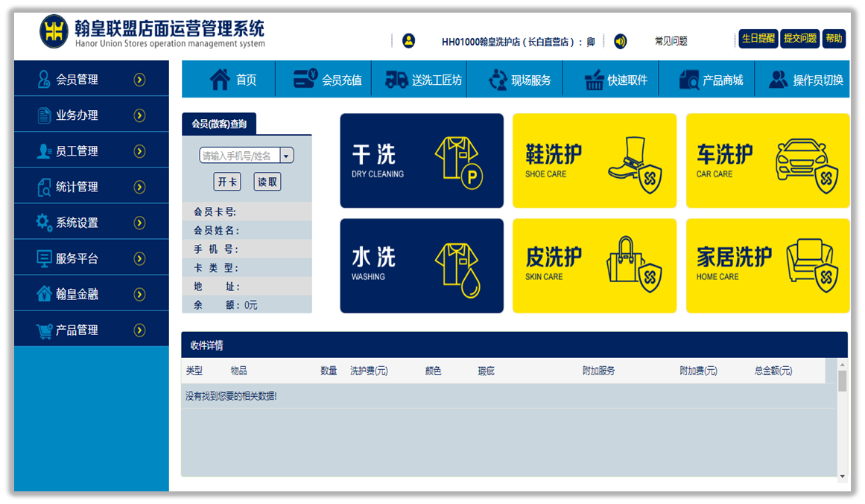
Task: Switch to 产品商城 navigation tab
Action: click(x=711, y=80)
